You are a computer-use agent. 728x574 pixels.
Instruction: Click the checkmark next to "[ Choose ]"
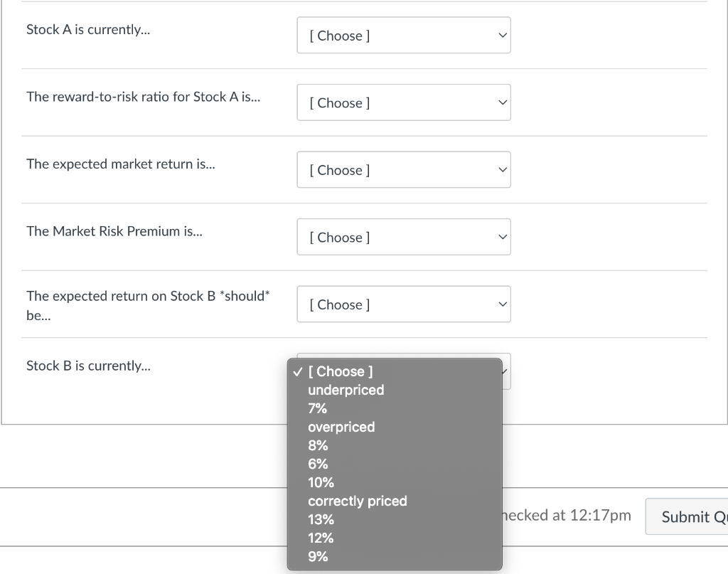(298, 371)
